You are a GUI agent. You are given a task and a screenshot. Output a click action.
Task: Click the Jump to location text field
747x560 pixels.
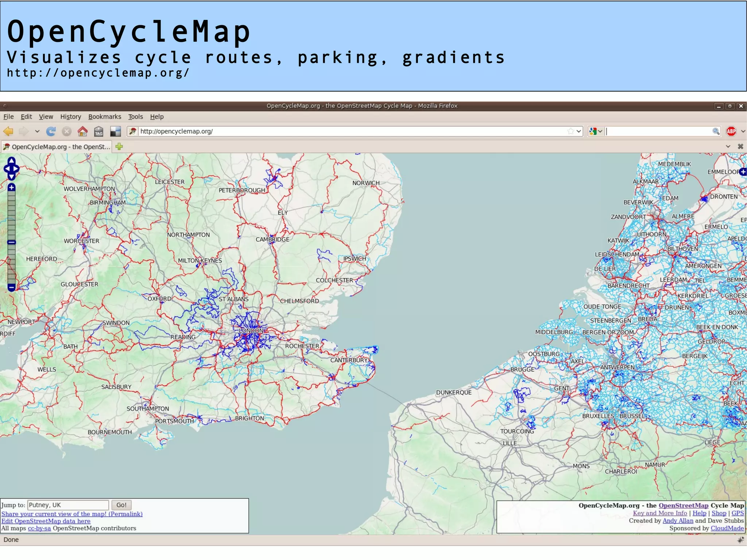coord(68,505)
